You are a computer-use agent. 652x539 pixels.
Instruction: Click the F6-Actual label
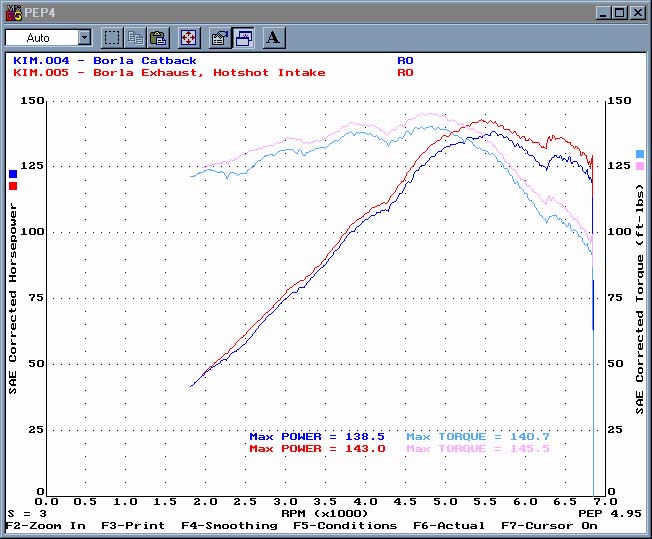[x=449, y=526]
